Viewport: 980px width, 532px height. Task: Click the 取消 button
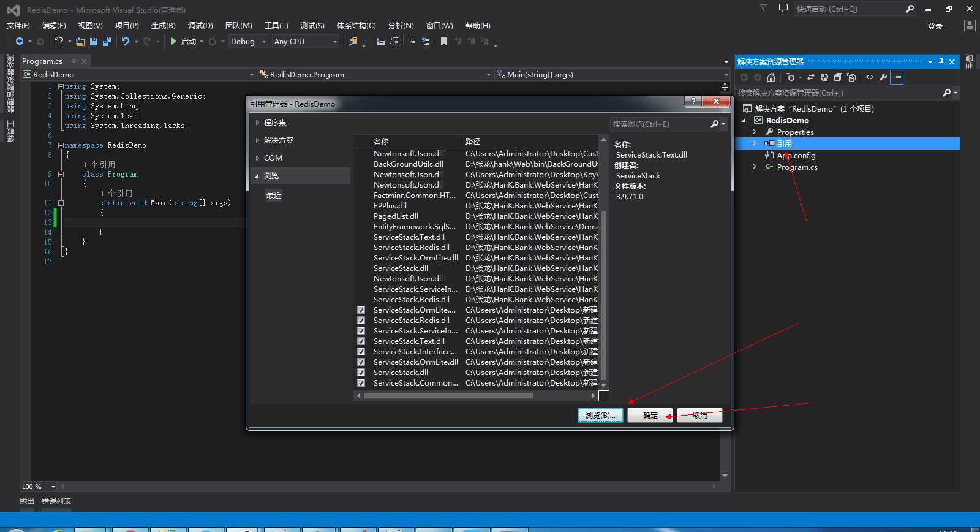(x=700, y=416)
